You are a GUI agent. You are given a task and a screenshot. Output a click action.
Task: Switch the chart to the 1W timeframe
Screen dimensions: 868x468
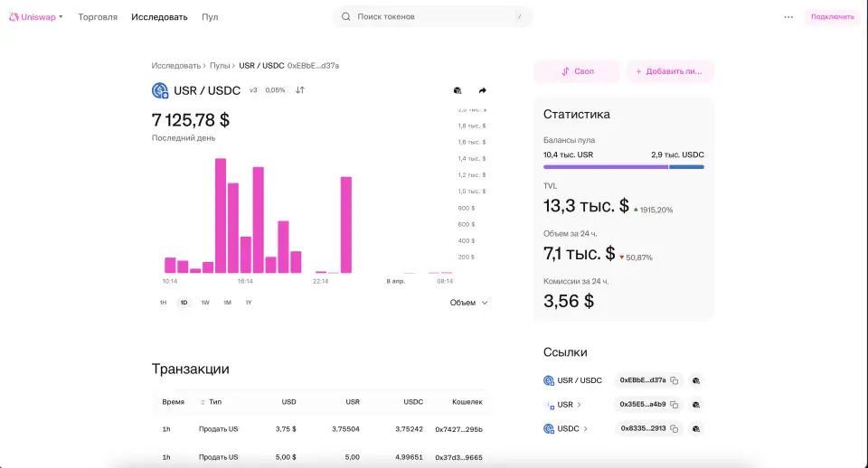(x=205, y=303)
